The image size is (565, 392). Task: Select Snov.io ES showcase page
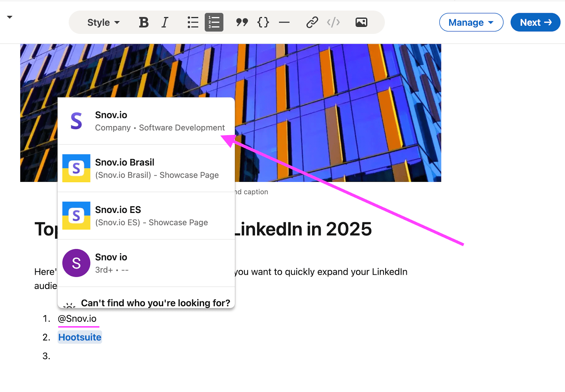(146, 215)
